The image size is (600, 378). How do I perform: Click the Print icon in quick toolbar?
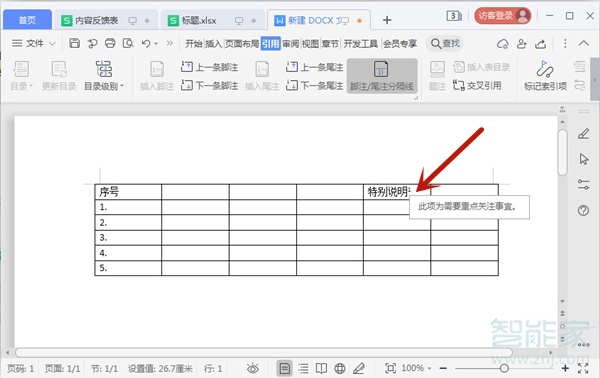pyautogui.click(x=110, y=43)
